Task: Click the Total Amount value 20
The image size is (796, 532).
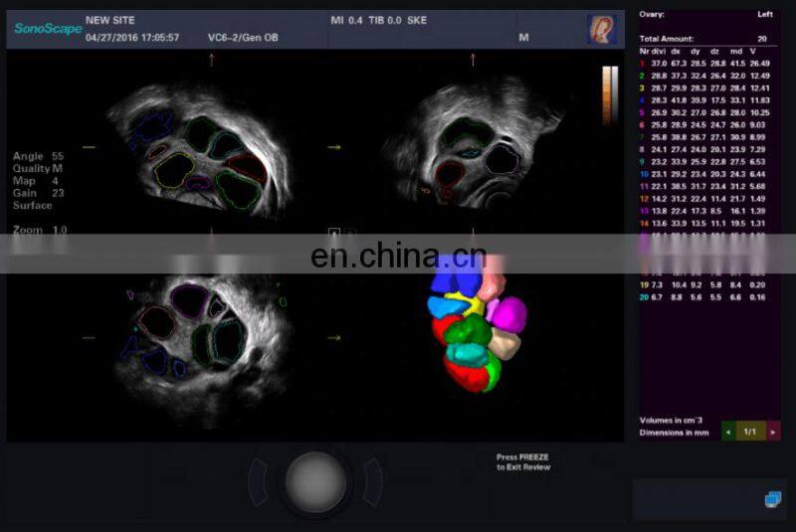Action: pyautogui.click(x=762, y=38)
